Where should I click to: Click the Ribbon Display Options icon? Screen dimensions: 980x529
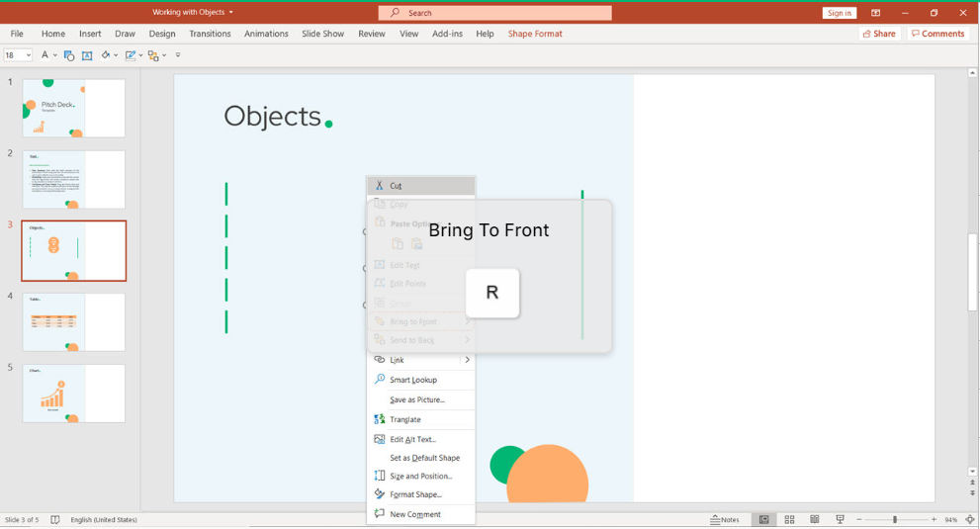[x=875, y=13]
